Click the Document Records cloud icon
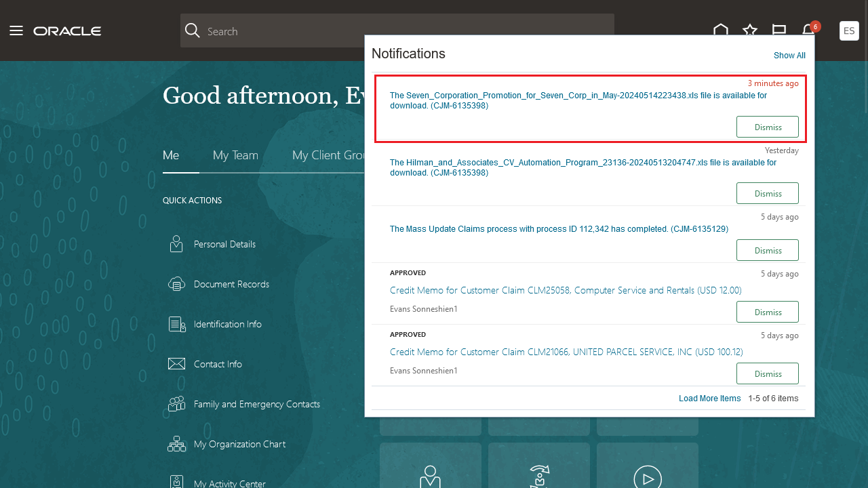The image size is (868, 488). (176, 284)
